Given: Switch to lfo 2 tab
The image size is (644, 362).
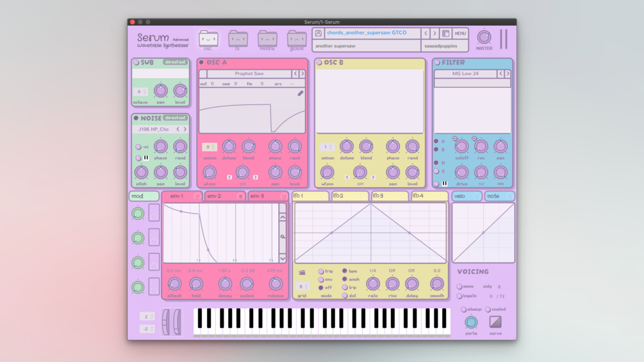Looking at the screenshot, I should pos(350,196).
